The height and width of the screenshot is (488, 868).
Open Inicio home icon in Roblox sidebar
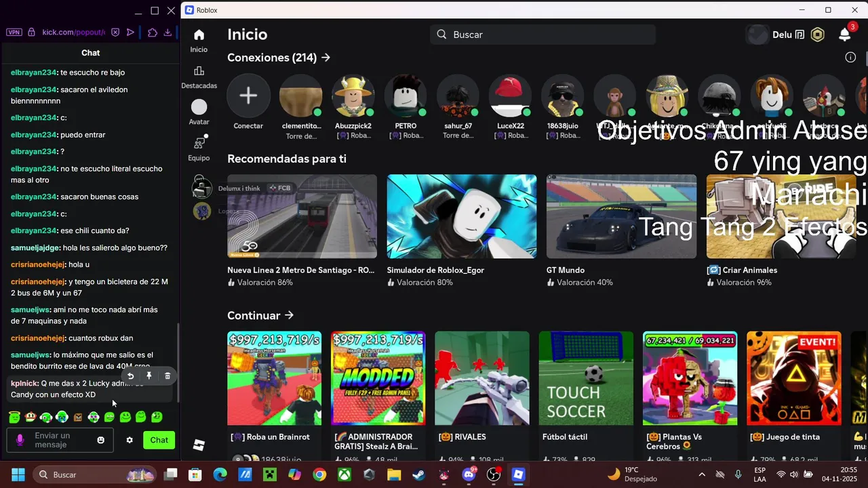pos(199,35)
